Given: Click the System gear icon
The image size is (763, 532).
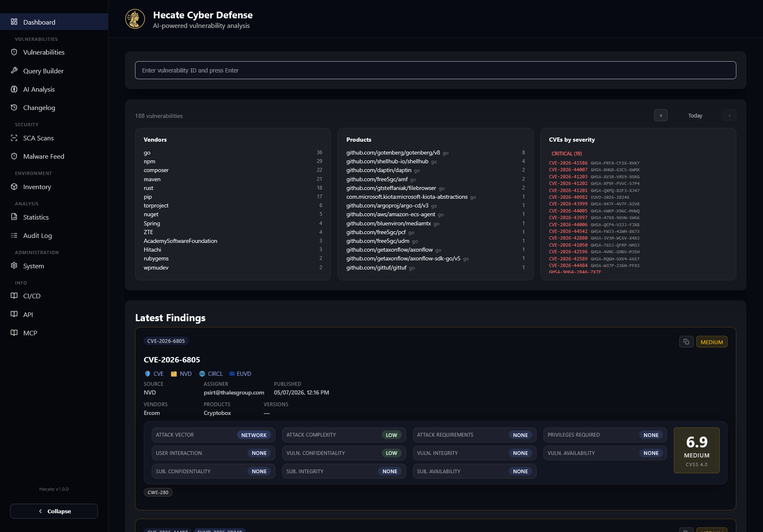Looking at the screenshot, I should (x=14, y=266).
